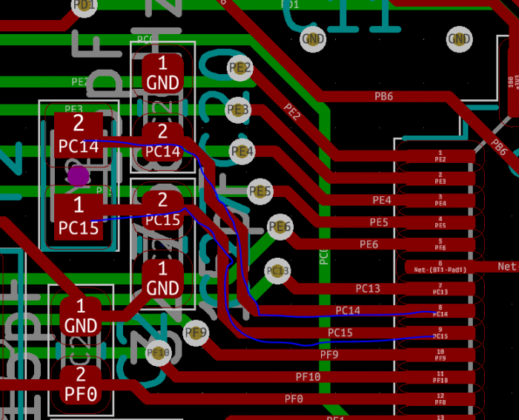Select the PD1 via

84,4
